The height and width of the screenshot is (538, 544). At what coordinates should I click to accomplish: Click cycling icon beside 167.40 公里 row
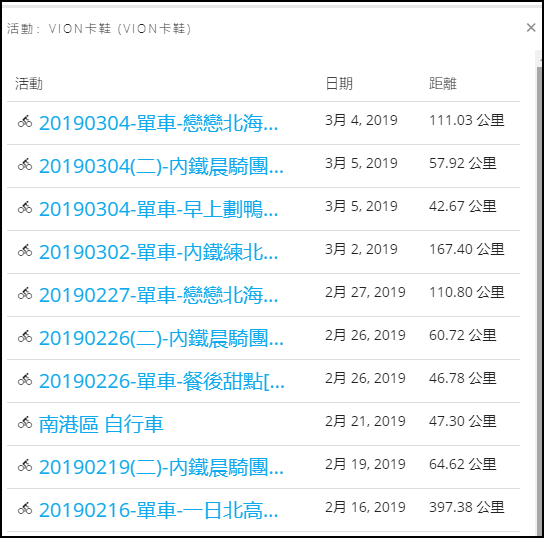(25, 250)
